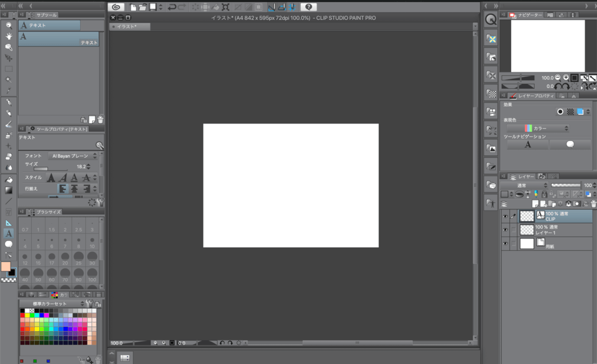Open the ナビゲーター panel tab
Viewport: 597px width, 364px height.
525,14
